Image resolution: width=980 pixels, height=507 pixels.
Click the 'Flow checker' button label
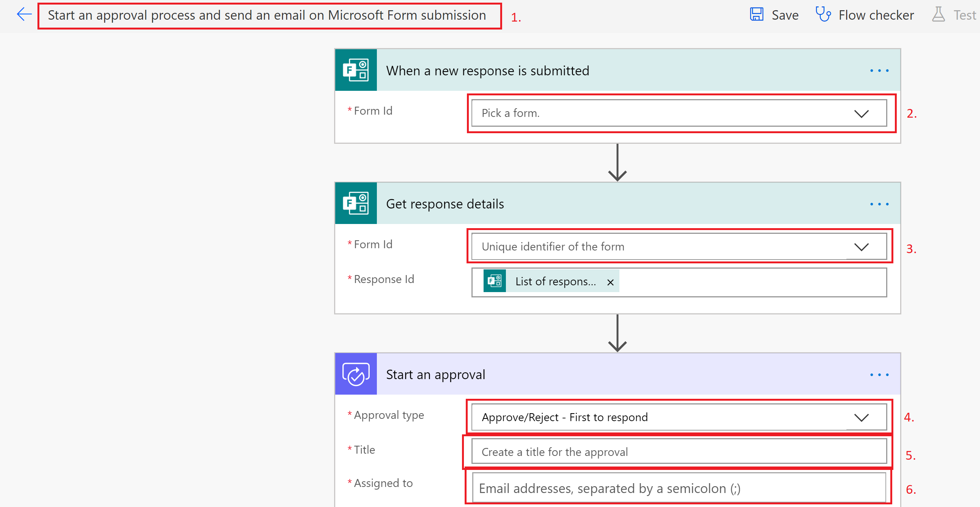click(876, 15)
